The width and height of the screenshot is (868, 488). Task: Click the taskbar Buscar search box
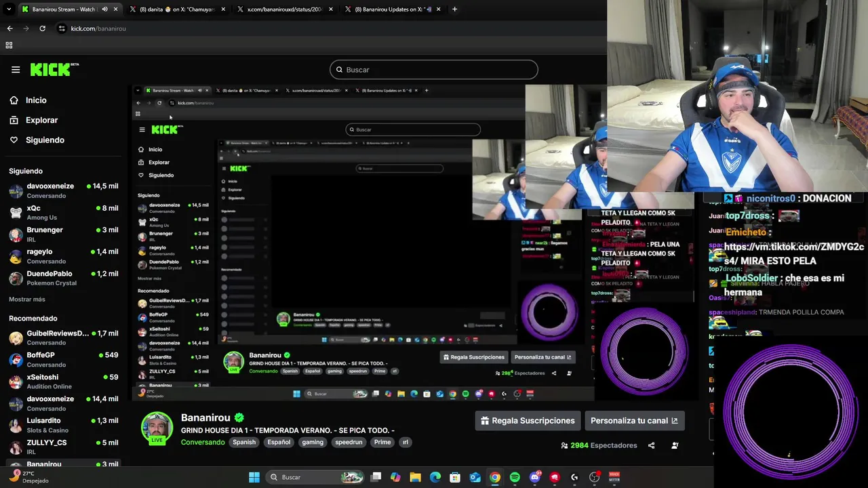click(315, 477)
